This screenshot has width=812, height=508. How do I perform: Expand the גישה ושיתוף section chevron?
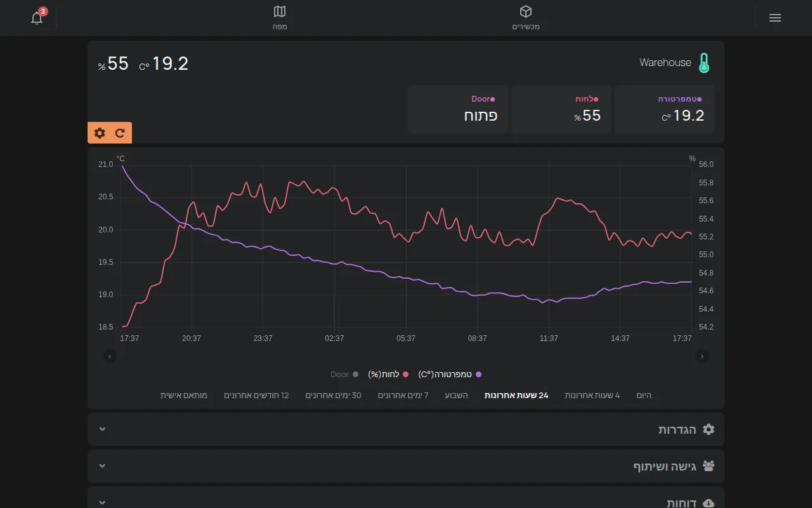point(102,466)
